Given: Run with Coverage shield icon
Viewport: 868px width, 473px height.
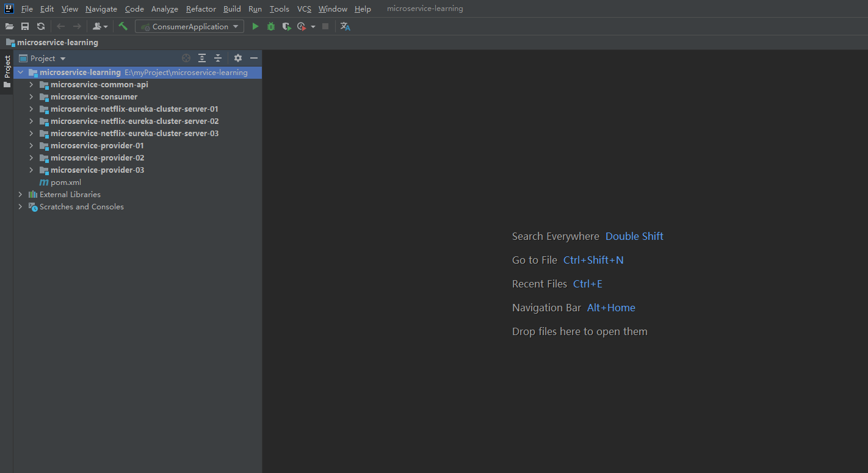Looking at the screenshot, I should [286, 26].
